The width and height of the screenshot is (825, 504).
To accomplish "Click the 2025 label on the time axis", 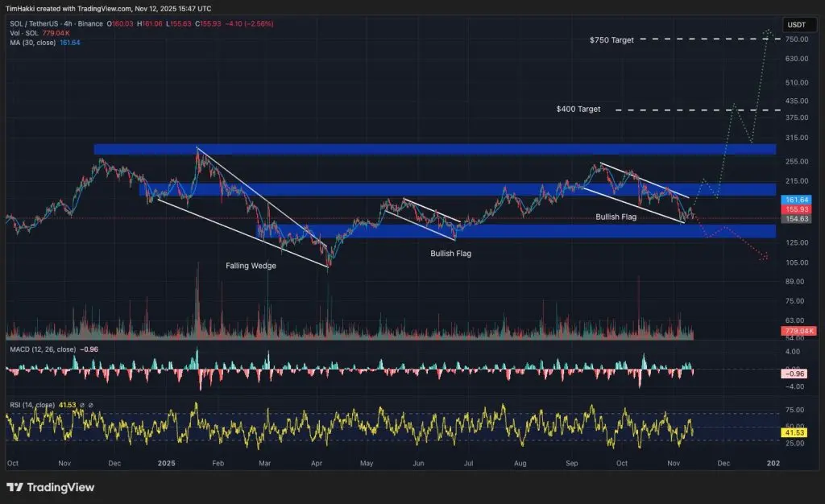I will point(166,464).
